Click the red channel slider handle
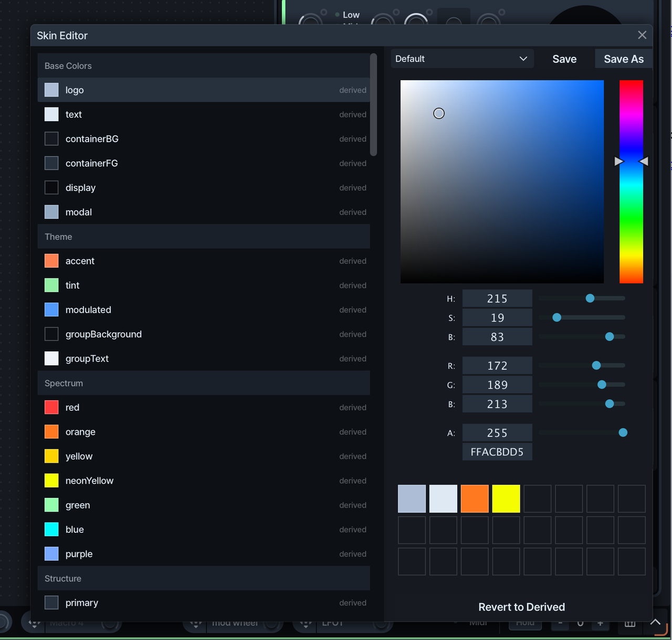672x640 pixels. click(x=596, y=365)
